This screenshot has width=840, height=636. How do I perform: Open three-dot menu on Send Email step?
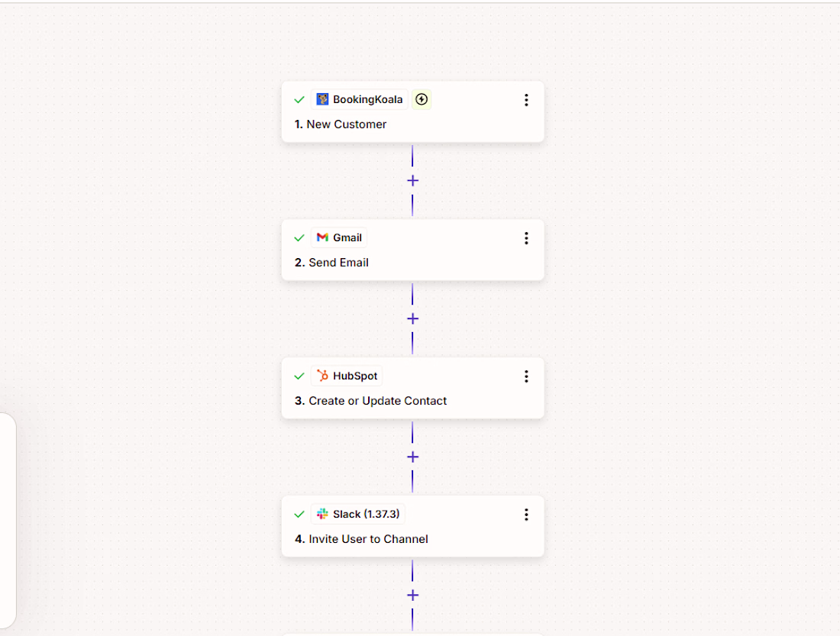click(526, 238)
